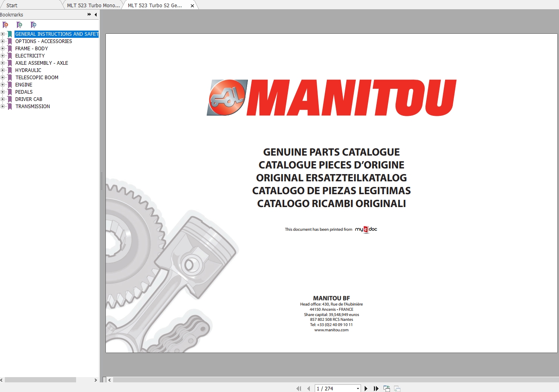Expand all bookmarks with double-arrow icon

tap(89, 14)
